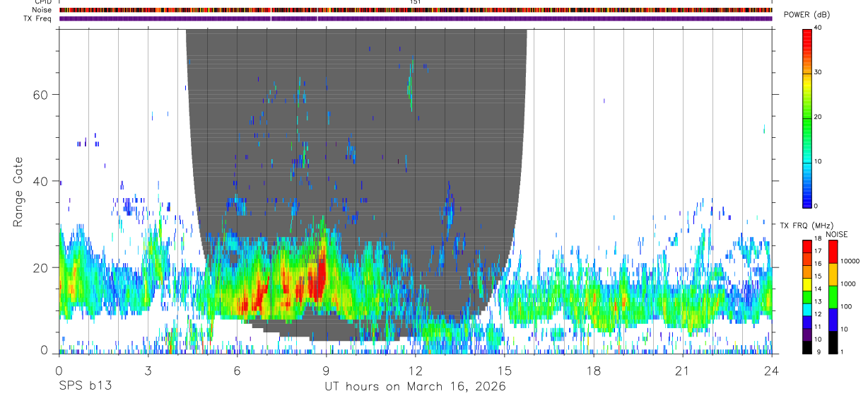Click the '40' label on POWER scale
Viewport: 868px width, 401px height.
[x=818, y=28]
